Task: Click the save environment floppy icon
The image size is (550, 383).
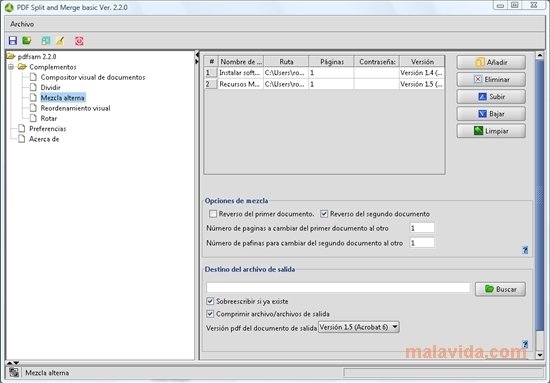Action: (13, 41)
